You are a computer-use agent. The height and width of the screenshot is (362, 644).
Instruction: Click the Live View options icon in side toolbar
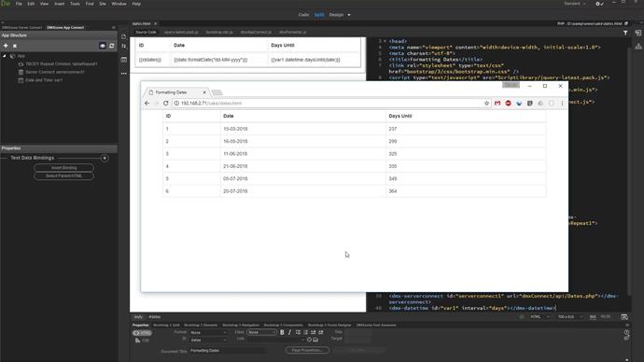123,60
